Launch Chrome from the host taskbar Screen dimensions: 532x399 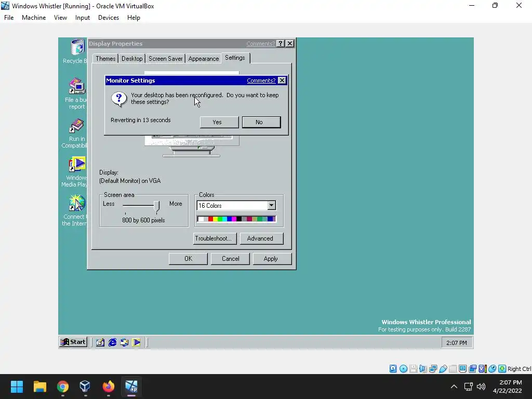point(63,387)
